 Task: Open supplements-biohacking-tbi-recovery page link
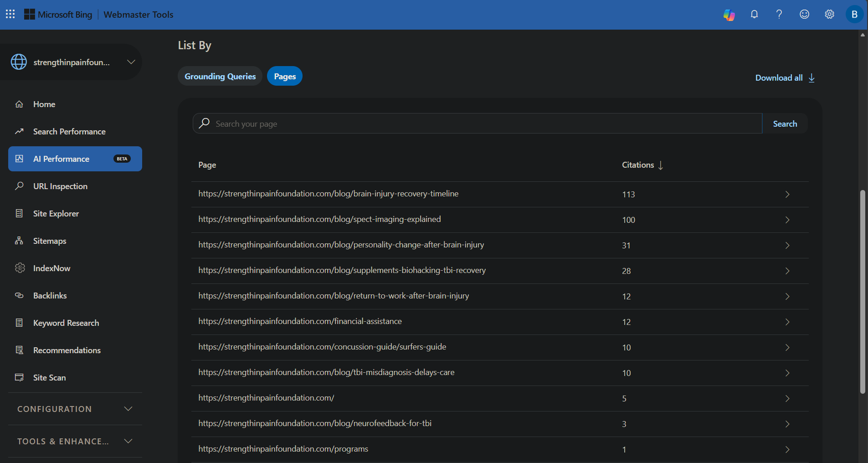tap(342, 270)
